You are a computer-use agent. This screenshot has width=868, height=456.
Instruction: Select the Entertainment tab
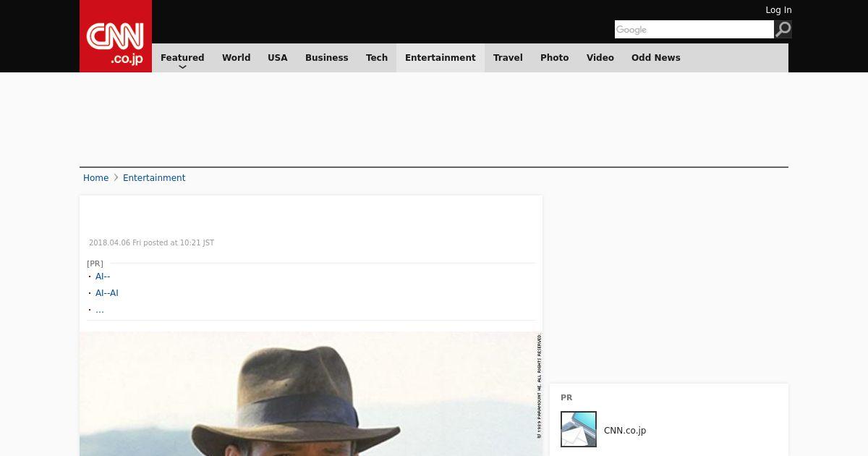441,58
